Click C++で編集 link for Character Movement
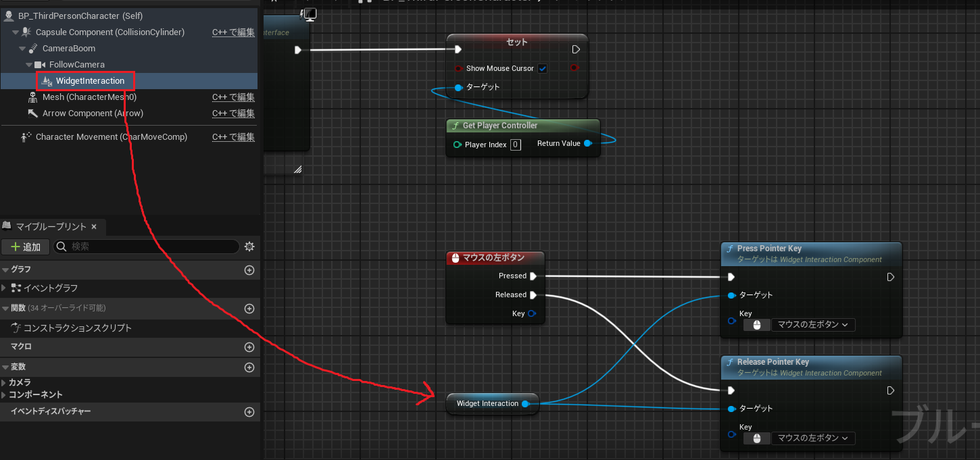Screen dimensions: 980x460 tap(233, 137)
